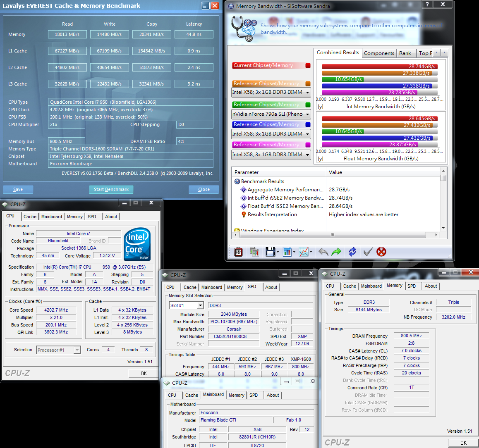Click the Int Buff'd iSSE2 diamond icon
Viewport: 479px width, 448px height.
pos(244,198)
